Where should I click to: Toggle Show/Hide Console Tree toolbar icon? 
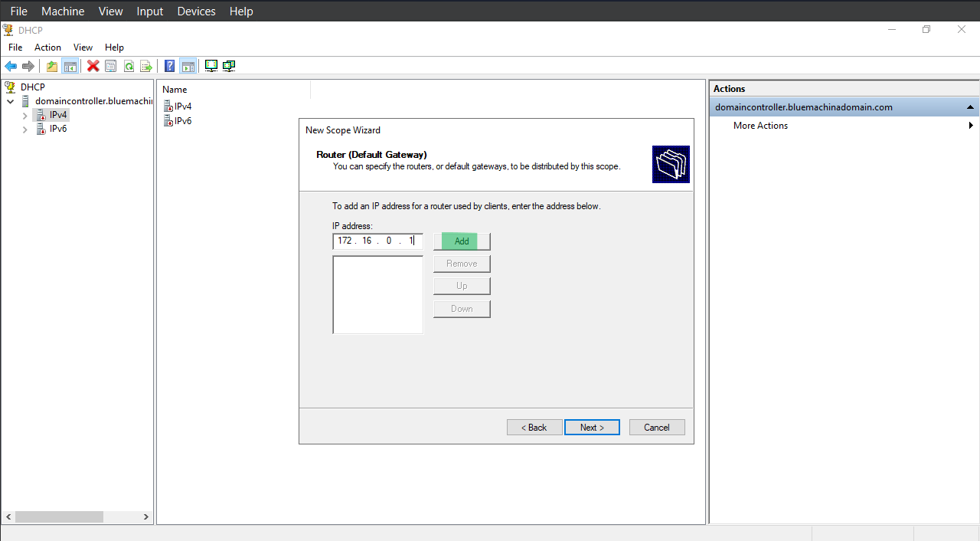coord(70,66)
